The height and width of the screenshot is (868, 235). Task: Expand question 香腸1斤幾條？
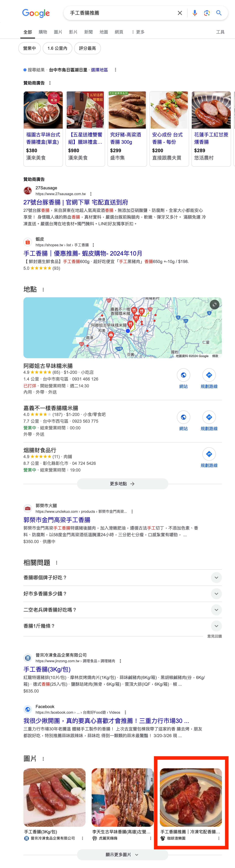tap(122, 626)
